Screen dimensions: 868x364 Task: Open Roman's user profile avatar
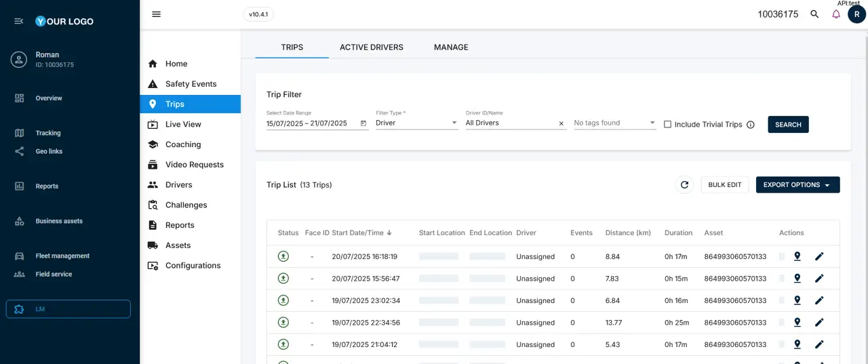19,60
